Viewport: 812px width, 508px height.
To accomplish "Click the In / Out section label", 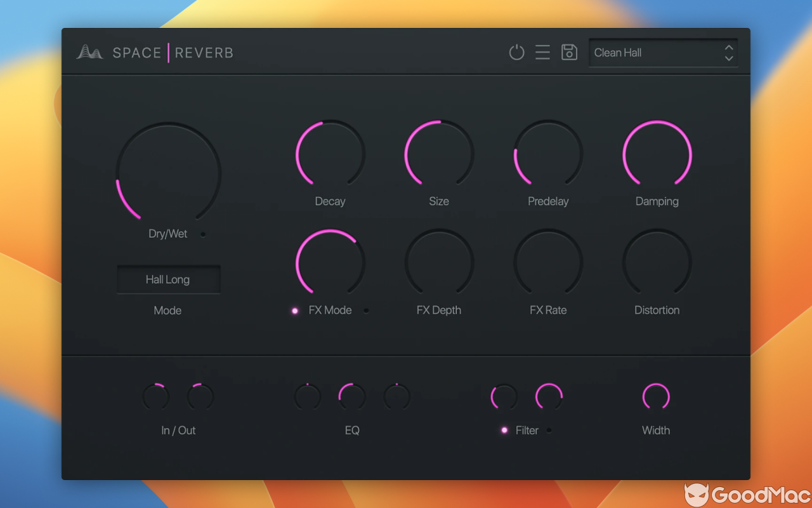I will [178, 430].
